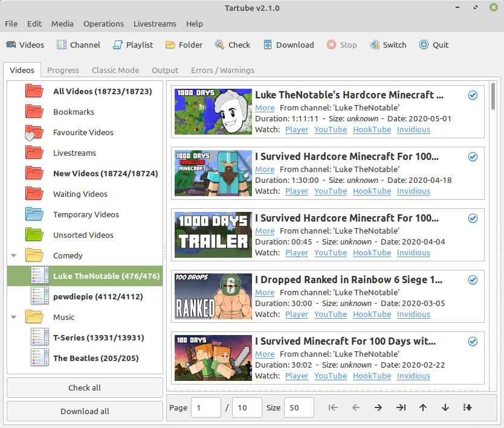Open Player link for 1:11:11 duration video

tap(297, 129)
